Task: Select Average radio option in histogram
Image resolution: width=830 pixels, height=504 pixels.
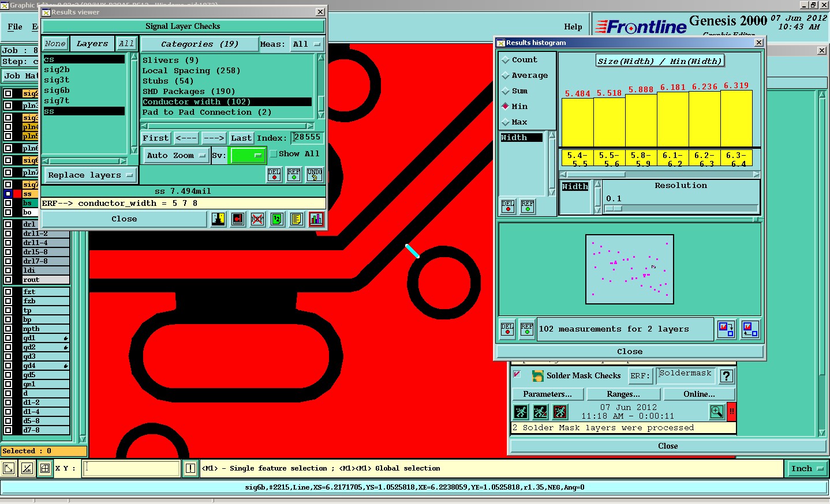Action: (506, 76)
